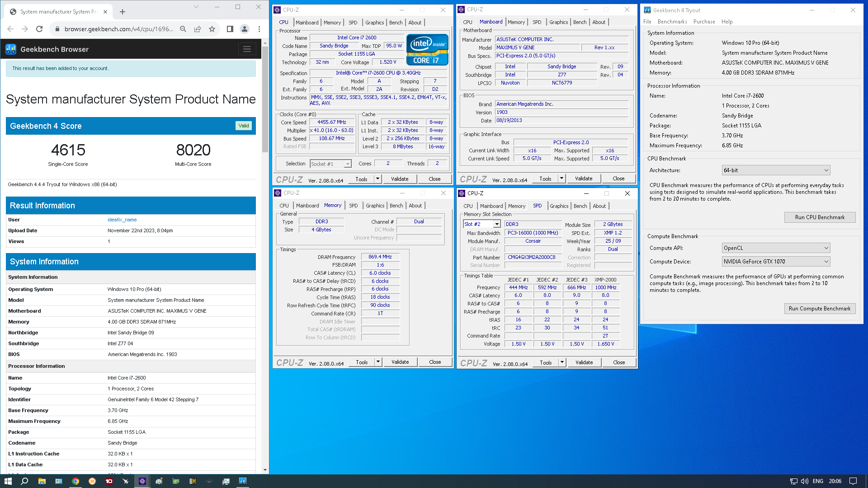Reload the Geekbench Browser page in Chrome
This screenshot has height=488, width=868.
tap(39, 29)
